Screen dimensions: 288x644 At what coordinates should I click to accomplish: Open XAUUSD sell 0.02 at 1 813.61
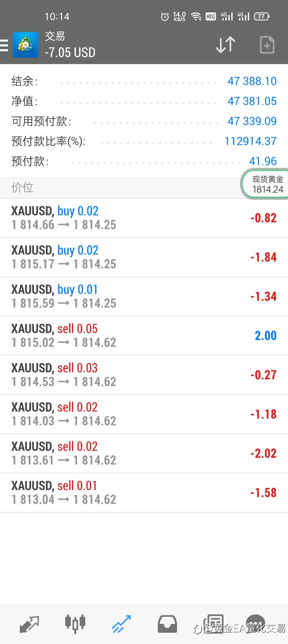144,453
